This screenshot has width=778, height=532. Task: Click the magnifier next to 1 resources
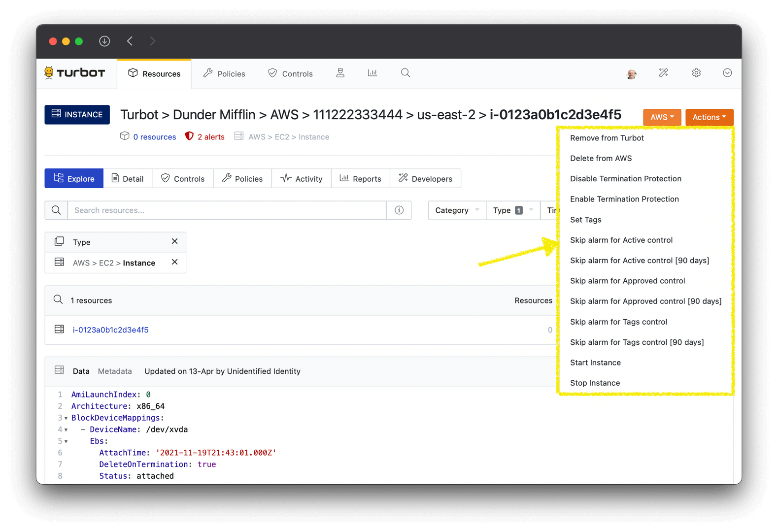click(x=58, y=299)
